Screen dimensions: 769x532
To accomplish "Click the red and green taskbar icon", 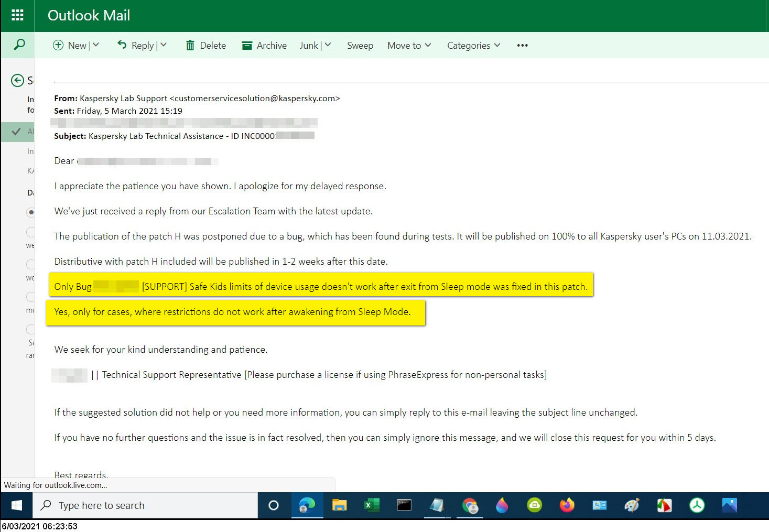I will 664,505.
